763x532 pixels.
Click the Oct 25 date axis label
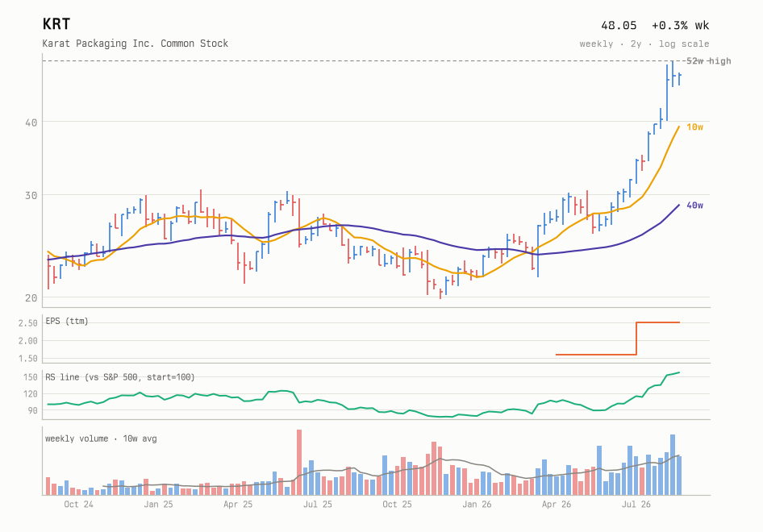point(397,505)
